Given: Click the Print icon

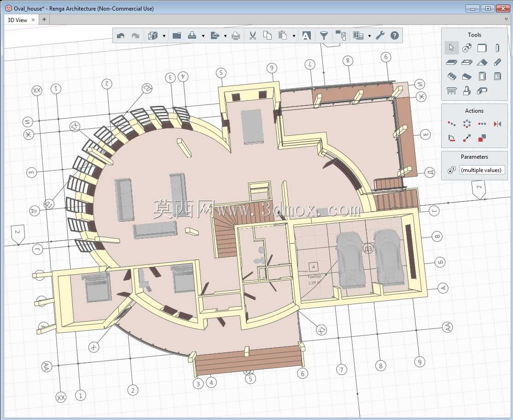Looking at the screenshot, I should (x=236, y=35).
